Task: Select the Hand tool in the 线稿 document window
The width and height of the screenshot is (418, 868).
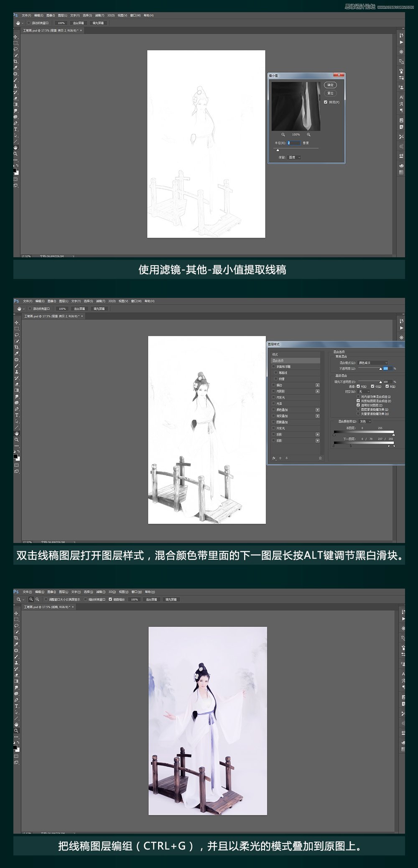Action: 16,724
